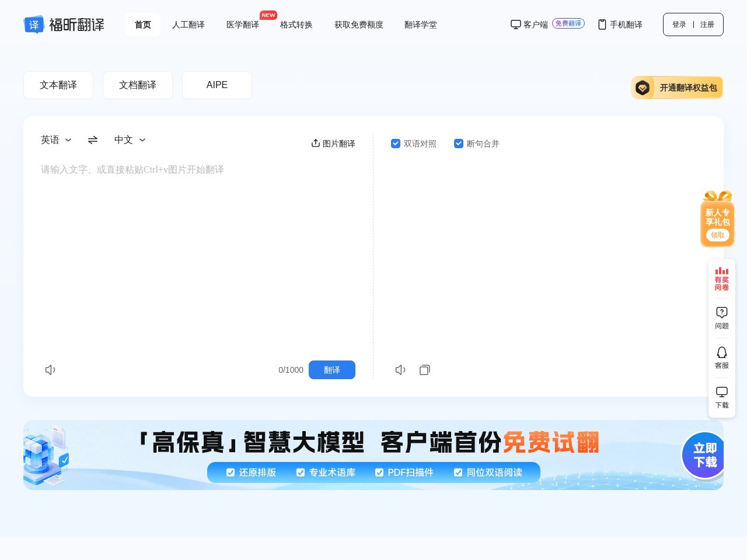This screenshot has width=747, height=560.
Task: Open 获取免费额度 nav item
Action: point(359,24)
